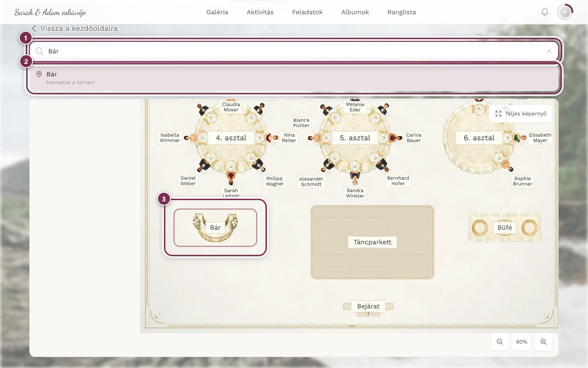Open the user profile avatar
The image size is (588, 368).
pos(565,12)
